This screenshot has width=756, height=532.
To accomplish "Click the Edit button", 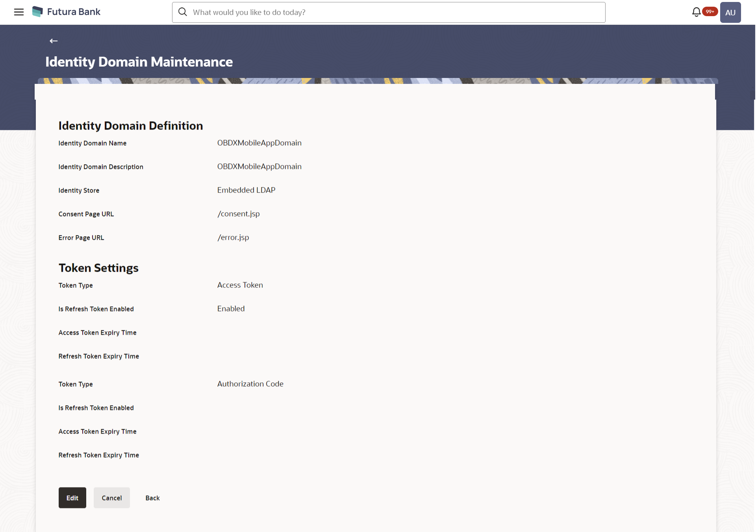I will pos(72,498).
